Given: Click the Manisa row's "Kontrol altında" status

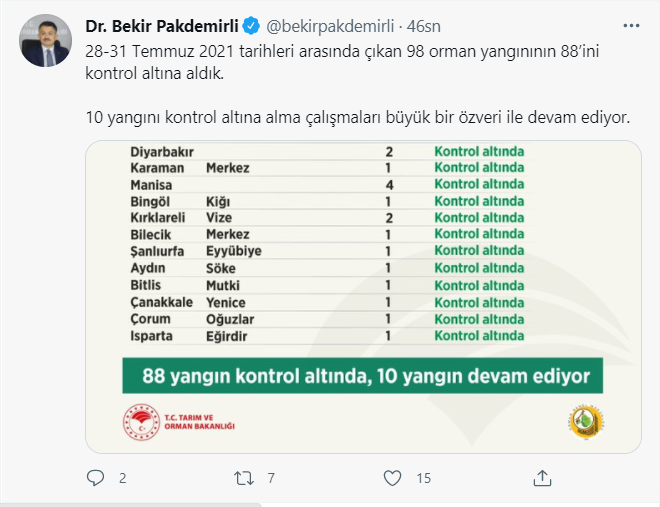Looking at the screenshot, I should (479, 185).
